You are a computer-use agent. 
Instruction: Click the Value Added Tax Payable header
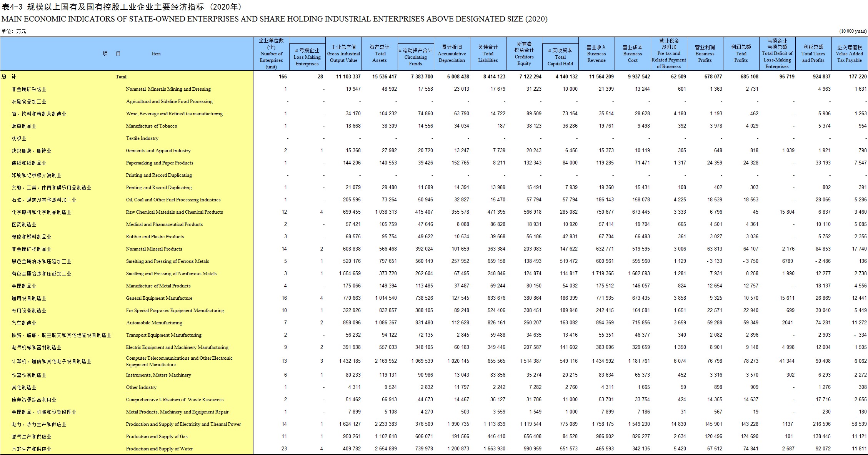click(x=850, y=54)
